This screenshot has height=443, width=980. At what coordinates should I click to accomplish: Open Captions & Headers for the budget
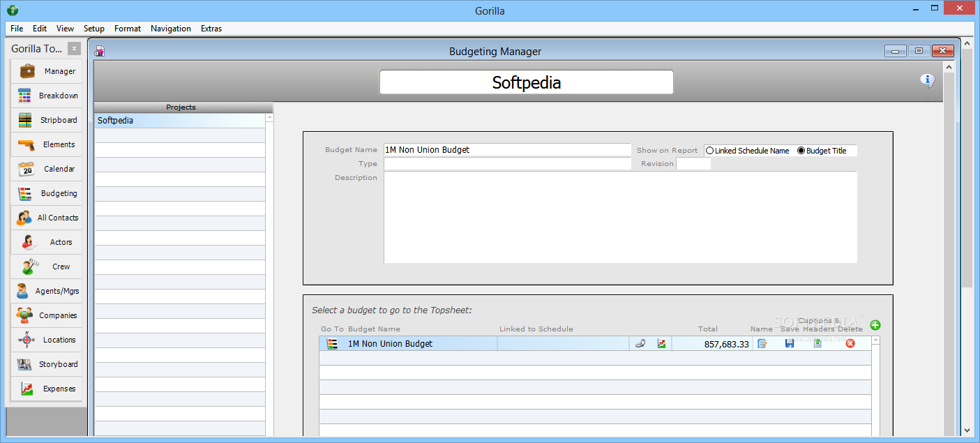pos(817,343)
